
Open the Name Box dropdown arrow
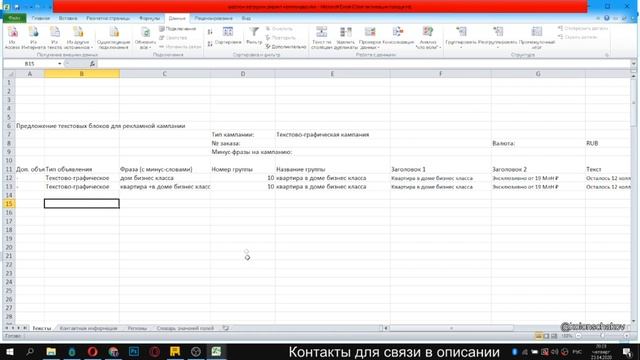60,64
